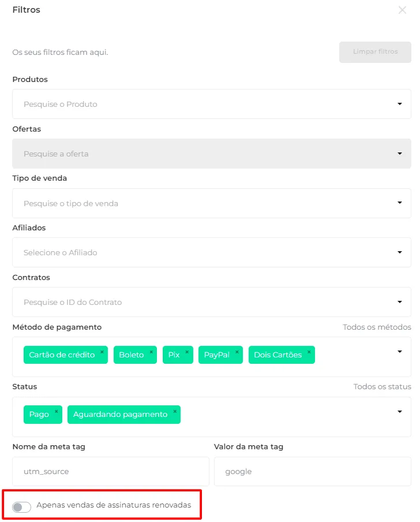Open the Contratos dropdown arrow
The image size is (420, 522).
pos(400,302)
